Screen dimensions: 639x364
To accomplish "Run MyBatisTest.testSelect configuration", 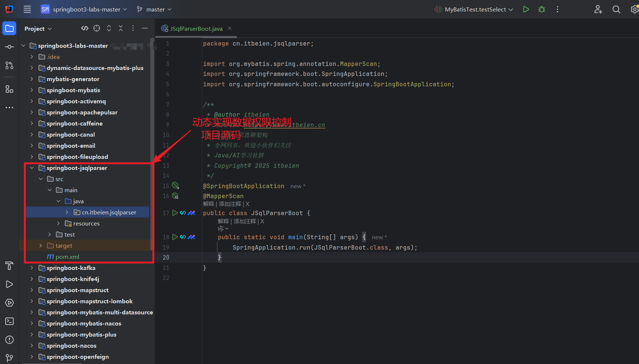I will click(x=526, y=9).
